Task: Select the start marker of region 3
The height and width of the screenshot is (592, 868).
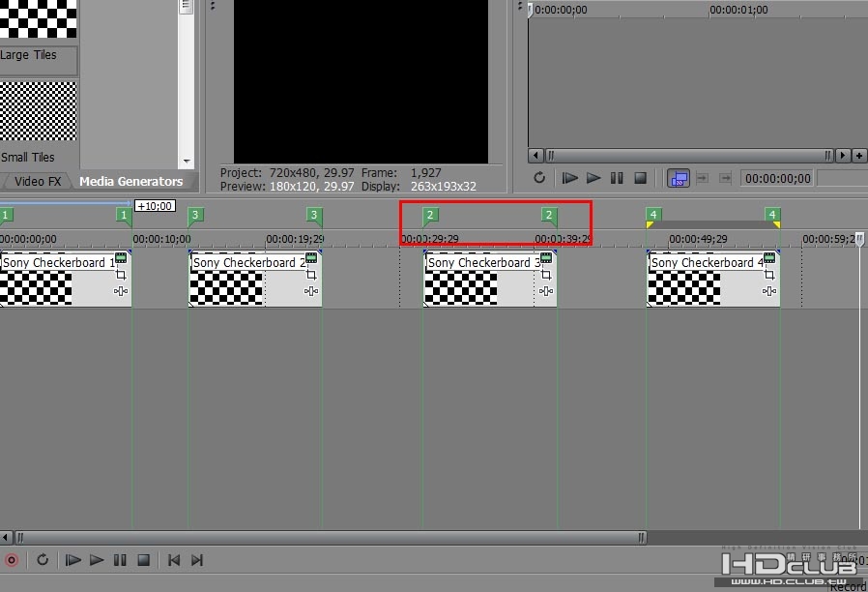Action: [x=195, y=215]
